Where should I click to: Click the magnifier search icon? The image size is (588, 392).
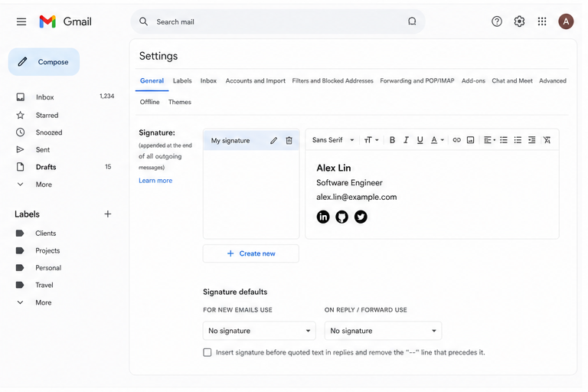(x=144, y=21)
